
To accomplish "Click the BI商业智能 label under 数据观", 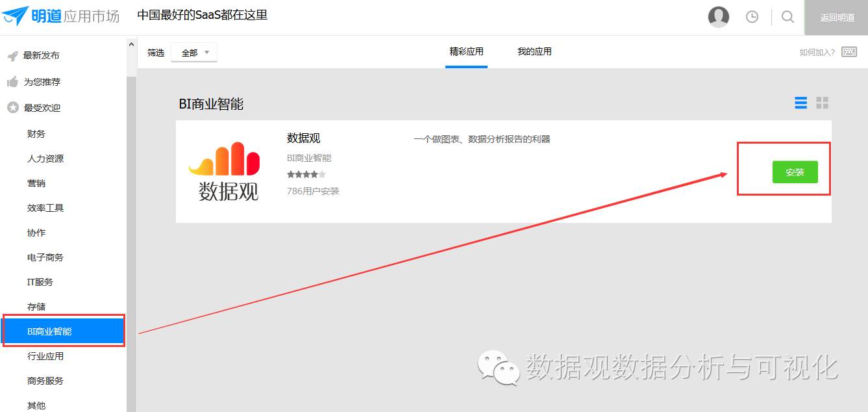I will 309,158.
